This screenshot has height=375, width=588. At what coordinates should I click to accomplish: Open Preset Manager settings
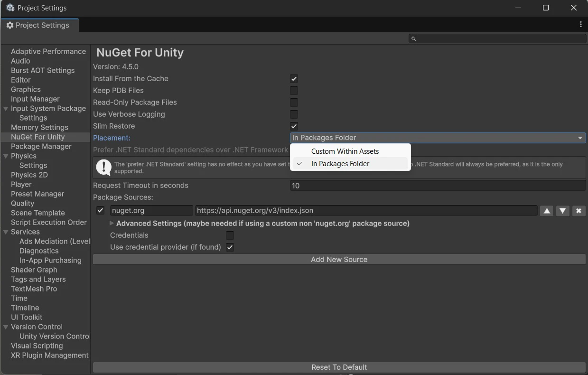click(x=37, y=194)
